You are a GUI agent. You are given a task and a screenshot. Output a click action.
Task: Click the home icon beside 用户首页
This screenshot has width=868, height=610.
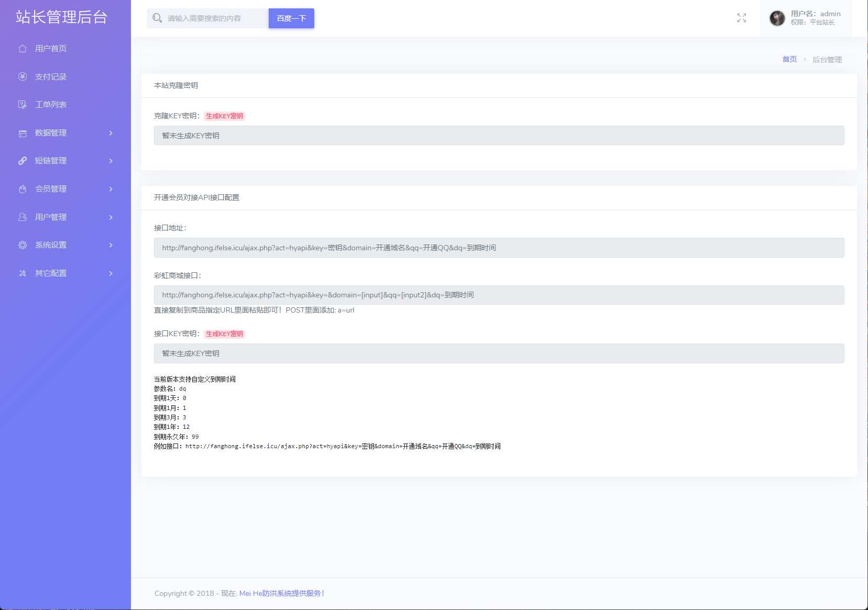(23, 49)
